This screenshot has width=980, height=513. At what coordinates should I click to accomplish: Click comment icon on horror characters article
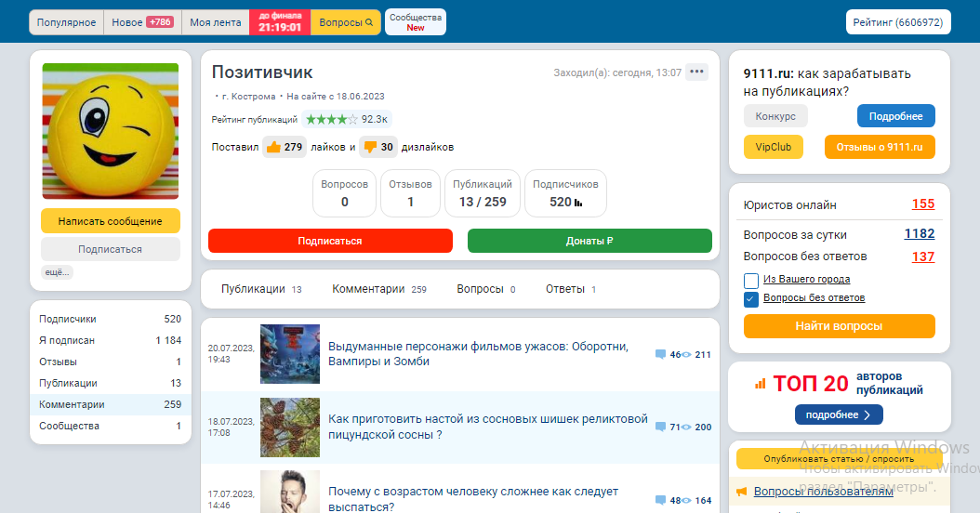(660, 354)
